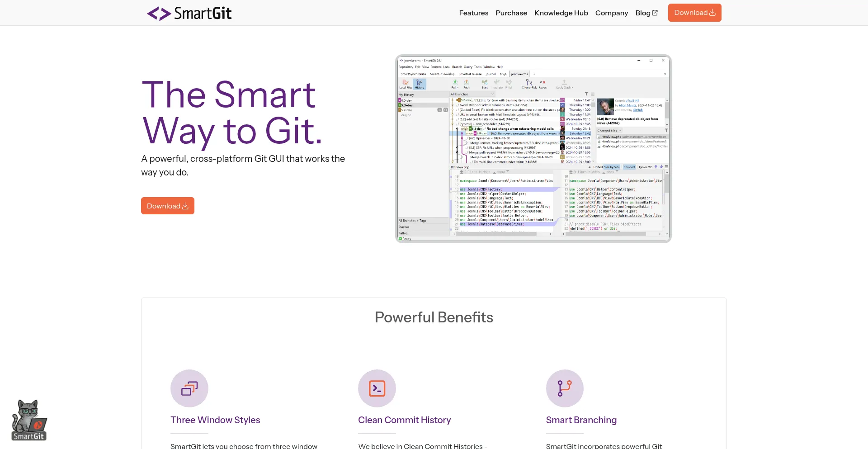Screen dimensions: 868x449
Task: Click the Smart Branching icon
Action: 565,388
